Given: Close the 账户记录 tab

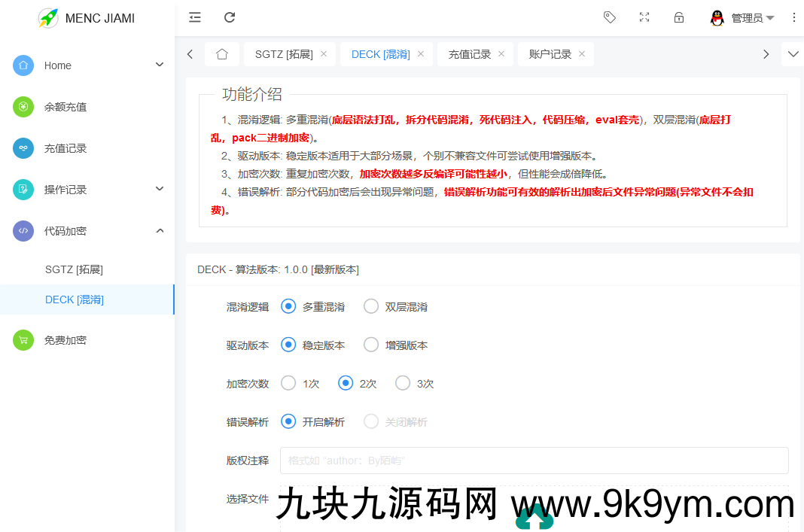Looking at the screenshot, I should coord(582,54).
